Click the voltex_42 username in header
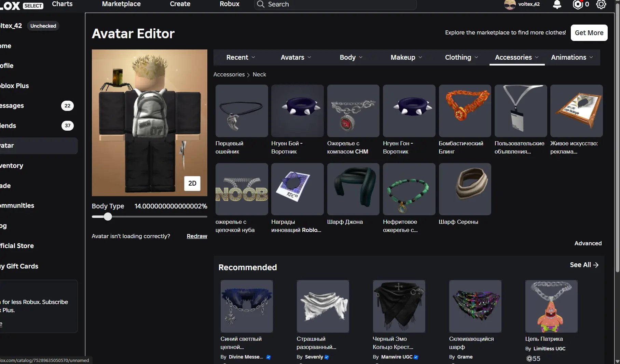The image size is (620, 364). click(529, 4)
